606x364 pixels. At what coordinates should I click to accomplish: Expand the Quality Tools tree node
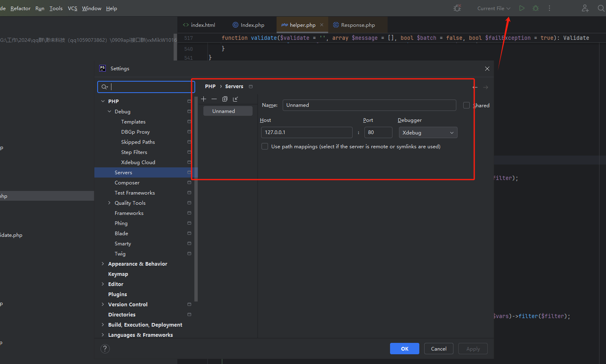tap(109, 203)
